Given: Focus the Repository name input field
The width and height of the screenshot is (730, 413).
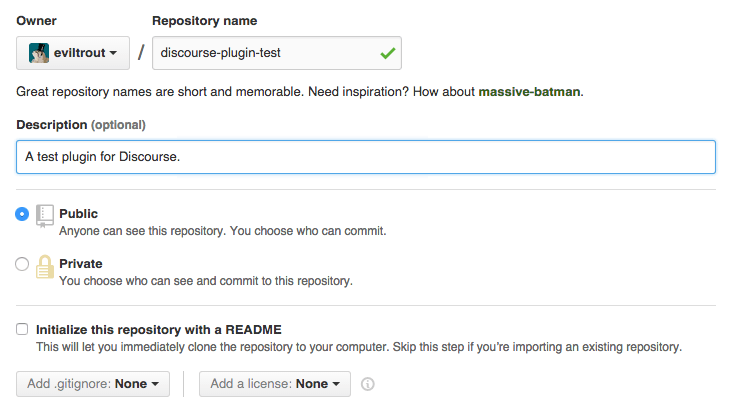Looking at the screenshot, I should click(x=277, y=53).
